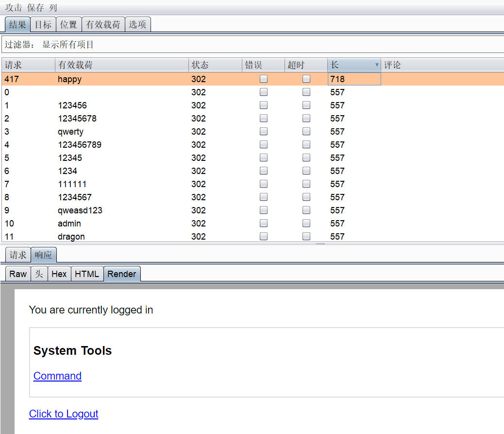504x434 pixels.
Task: Select the admin payload row
Action: (x=252, y=223)
